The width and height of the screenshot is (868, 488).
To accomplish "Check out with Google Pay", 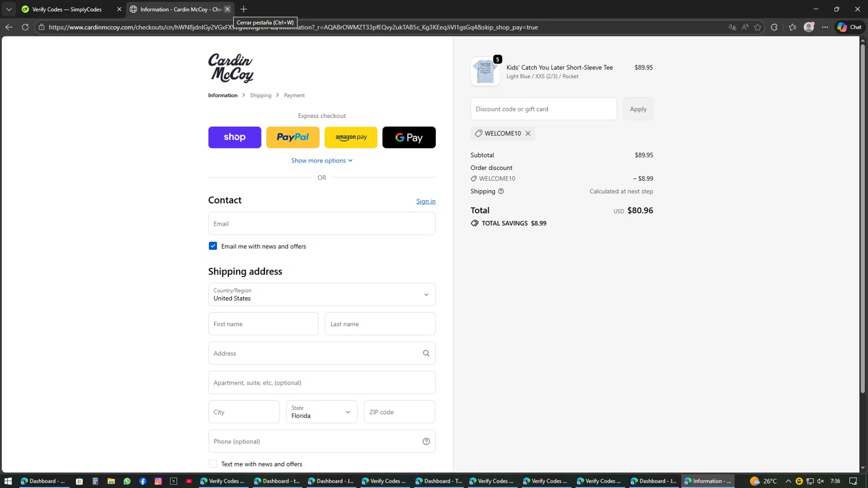I will pyautogui.click(x=409, y=138).
